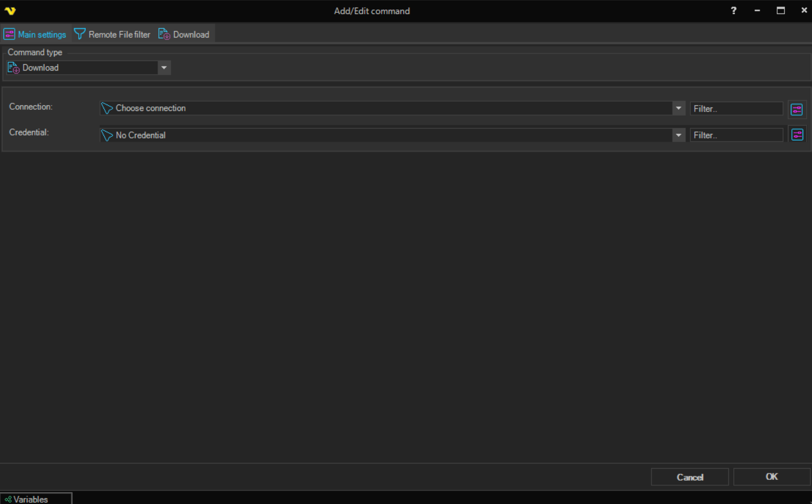Confirm with the OK button
The width and height of the screenshot is (812, 504).
tap(771, 477)
